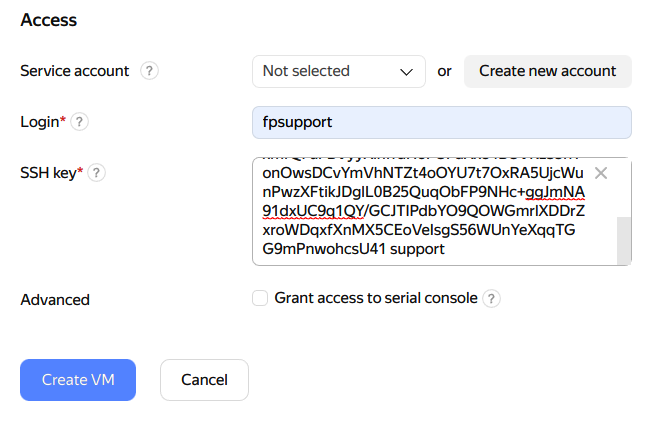Open the SSH key help tooltip icon

click(96, 173)
